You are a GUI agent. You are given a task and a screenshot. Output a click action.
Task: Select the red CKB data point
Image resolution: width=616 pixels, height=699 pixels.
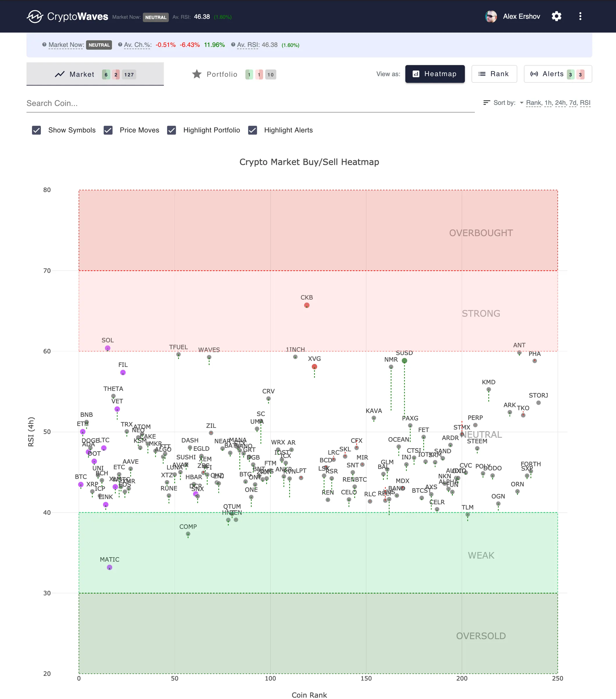click(306, 306)
